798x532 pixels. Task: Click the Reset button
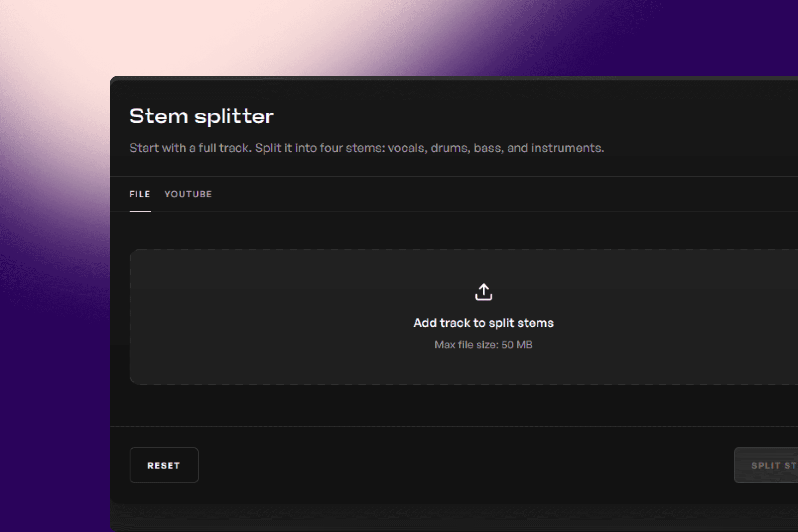coord(164,465)
